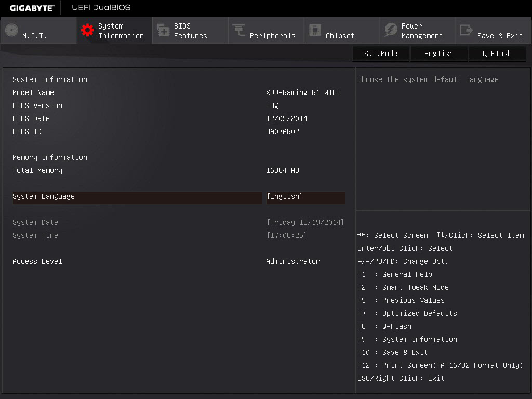This screenshot has width=532, height=399.
Task: Launch Q-Flash utility button
Action: (x=497, y=54)
